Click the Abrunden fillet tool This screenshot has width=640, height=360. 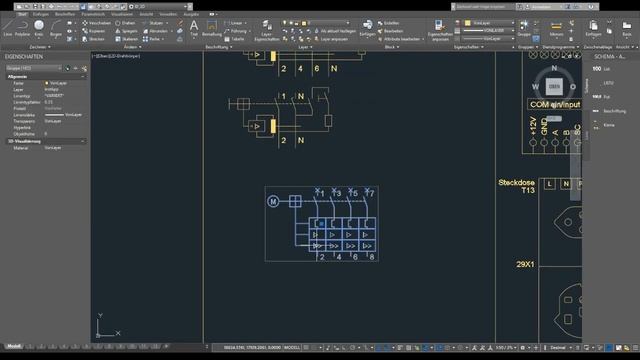pos(156,31)
